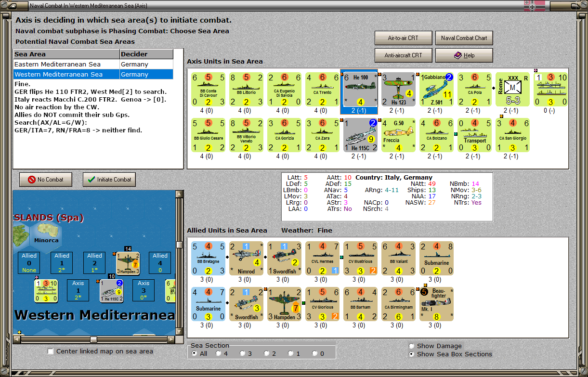Screen dimensions: 588x377
Task: Click the Rome 5-3 corps counter
Action: point(512,90)
